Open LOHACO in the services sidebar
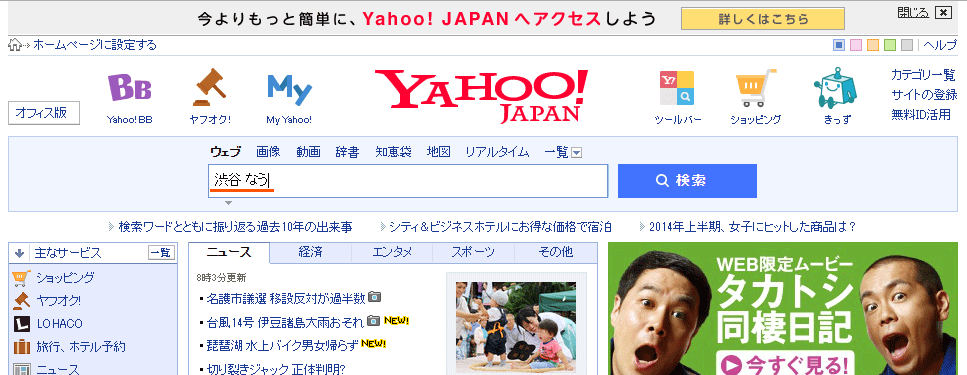 (x=59, y=324)
